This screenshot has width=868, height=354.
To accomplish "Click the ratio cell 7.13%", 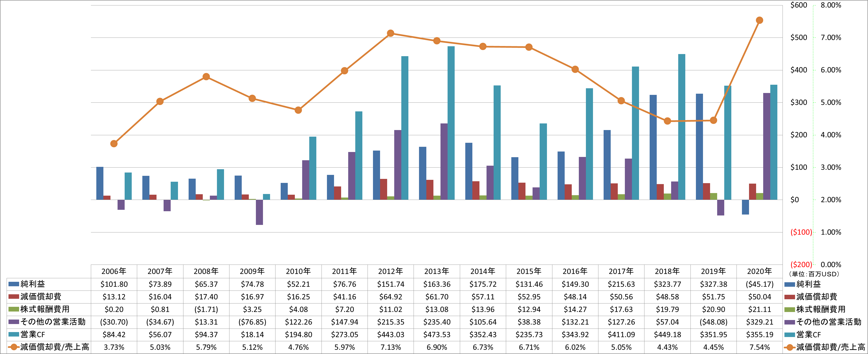I will tap(390, 347).
